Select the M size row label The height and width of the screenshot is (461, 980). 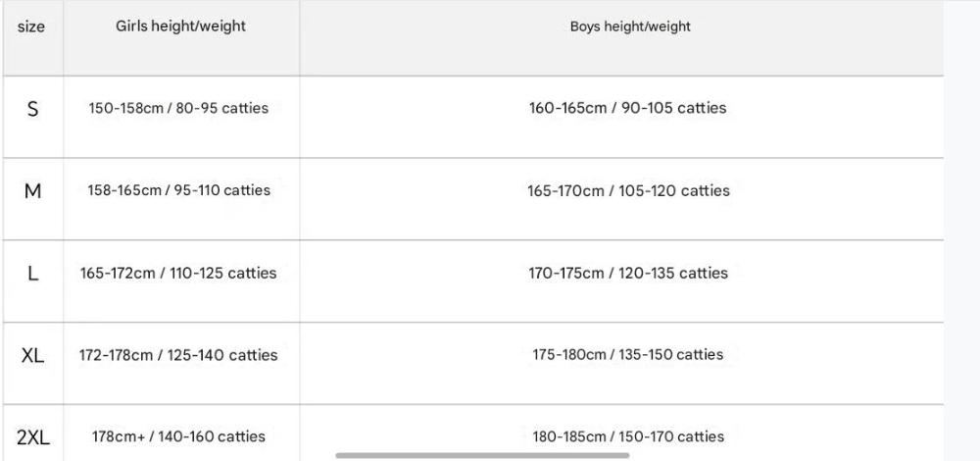[32, 191]
